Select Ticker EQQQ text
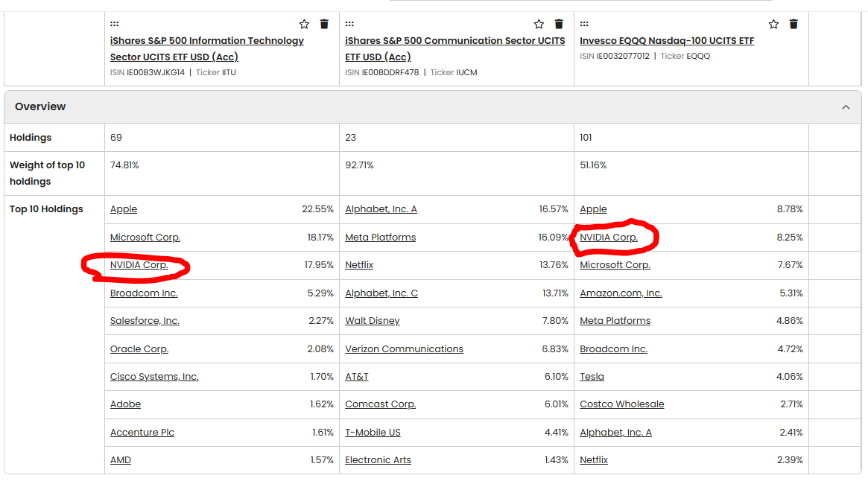The image size is (868, 484). pos(685,57)
